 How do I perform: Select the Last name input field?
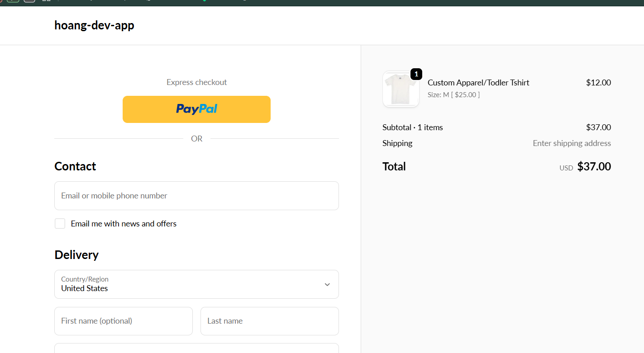click(269, 321)
